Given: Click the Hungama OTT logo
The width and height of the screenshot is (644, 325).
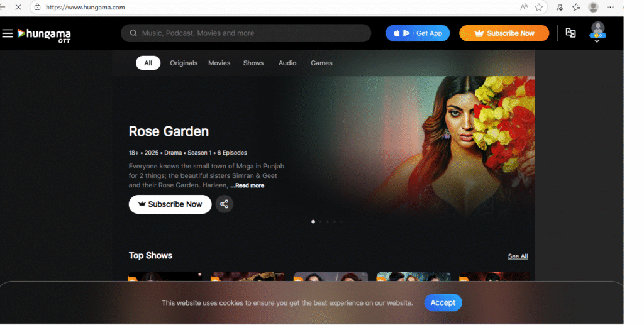Looking at the screenshot, I should tap(44, 35).
